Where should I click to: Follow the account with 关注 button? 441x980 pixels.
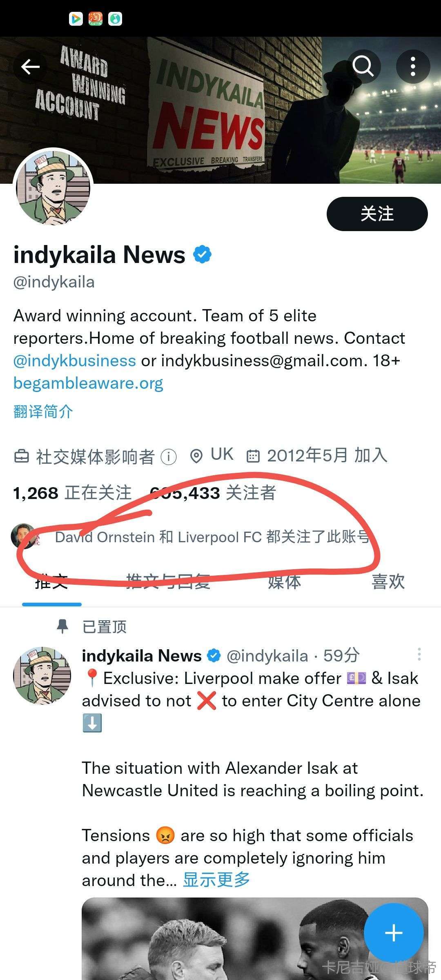tap(377, 214)
